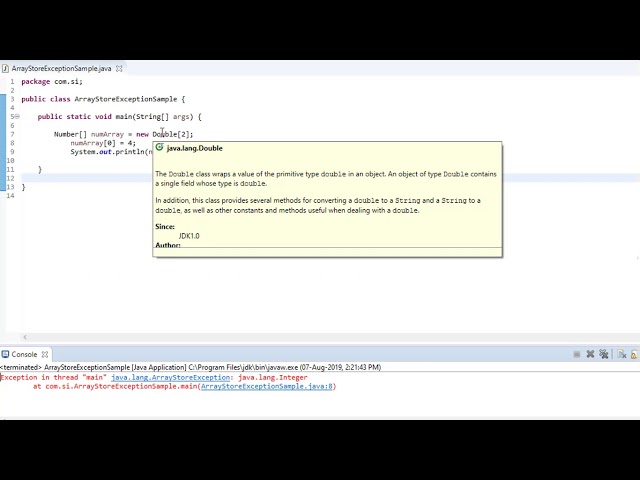Click 'numArray[0] = 4;' on line 8
This screenshot has width=640, height=480.
103,143
